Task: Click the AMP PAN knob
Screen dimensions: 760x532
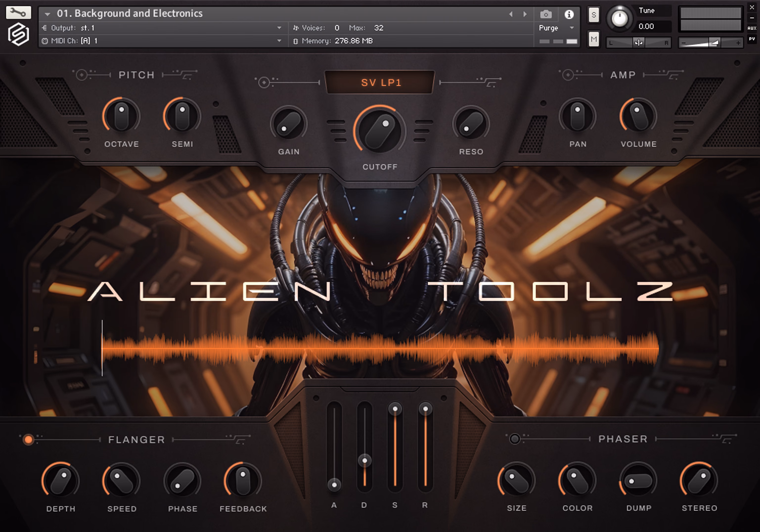Action: [x=578, y=116]
